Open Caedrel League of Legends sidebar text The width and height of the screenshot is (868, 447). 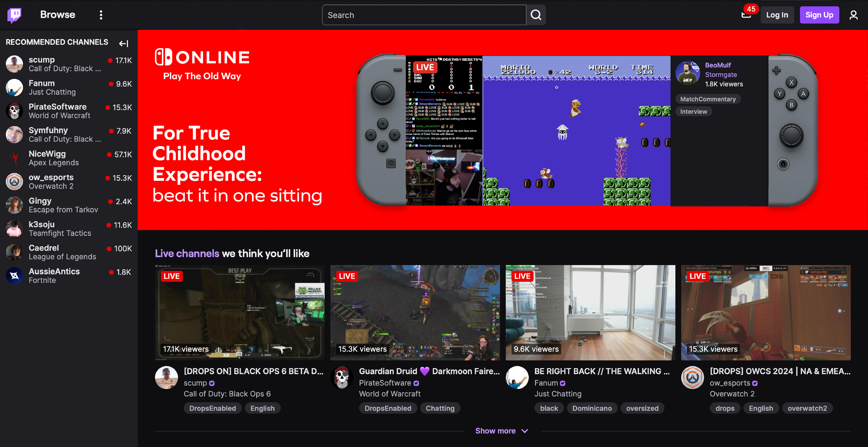[62, 253]
